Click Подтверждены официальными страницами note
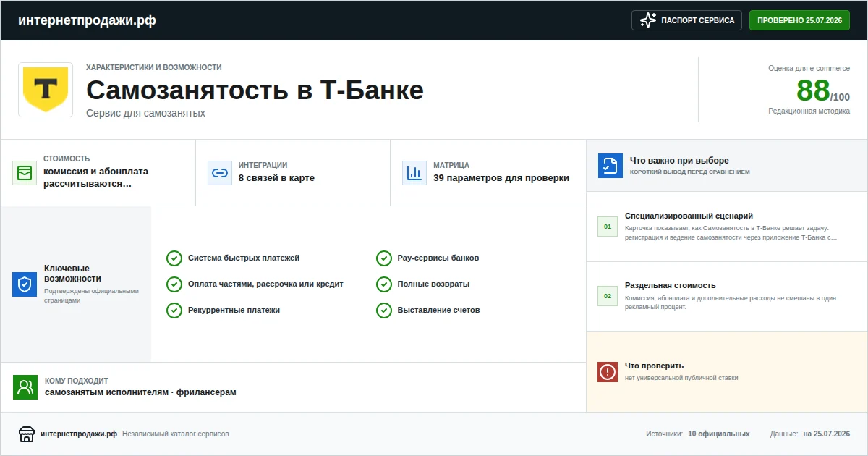The image size is (868, 456). click(x=91, y=295)
